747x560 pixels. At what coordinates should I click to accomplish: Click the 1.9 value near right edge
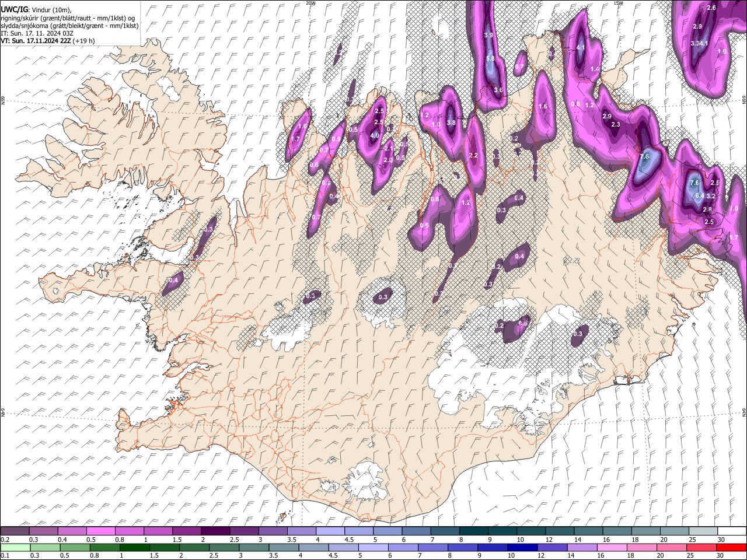[x=722, y=51]
